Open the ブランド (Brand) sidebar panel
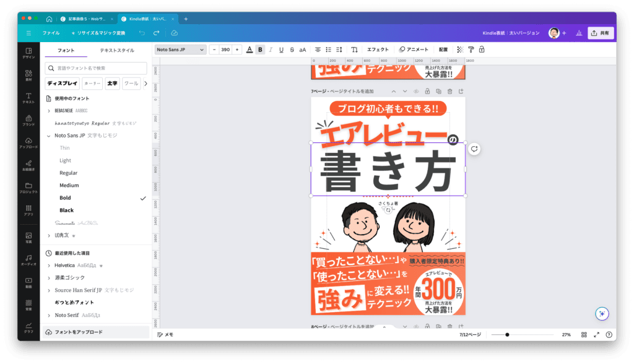634x364 pixels. click(x=28, y=121)
